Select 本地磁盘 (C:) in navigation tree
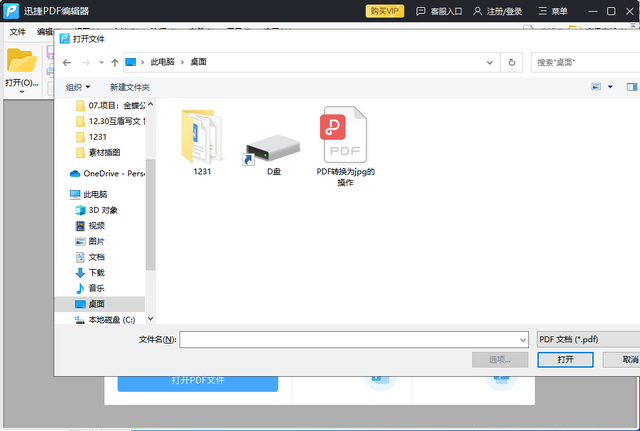The width and height of the screenshot is (640, 431). pyautogui.click(x=105, y=320)
